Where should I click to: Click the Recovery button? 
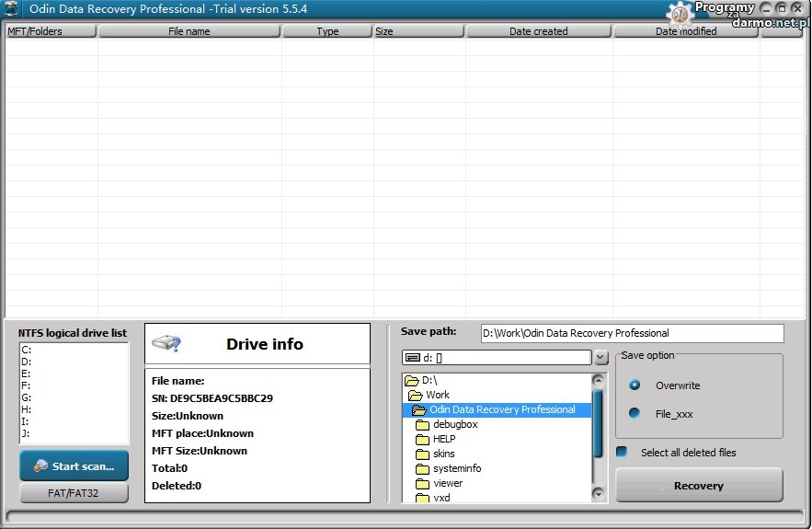click(698, 486)
